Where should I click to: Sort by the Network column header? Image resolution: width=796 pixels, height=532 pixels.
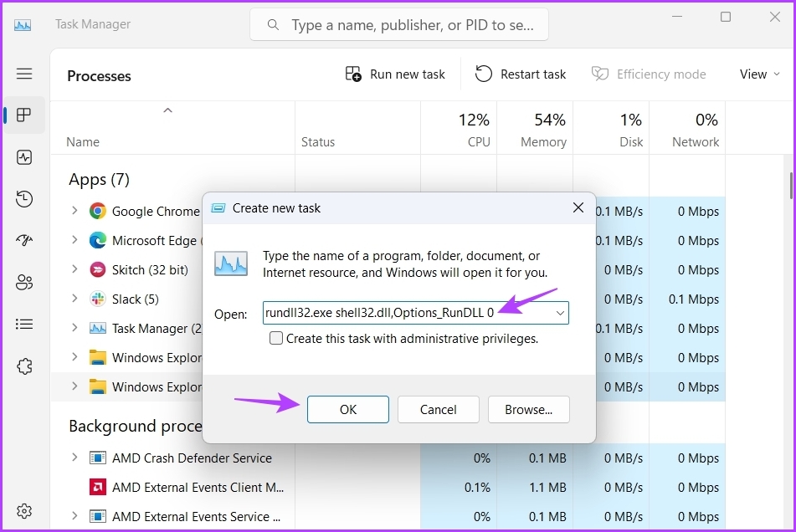click(x=687, y=128)
